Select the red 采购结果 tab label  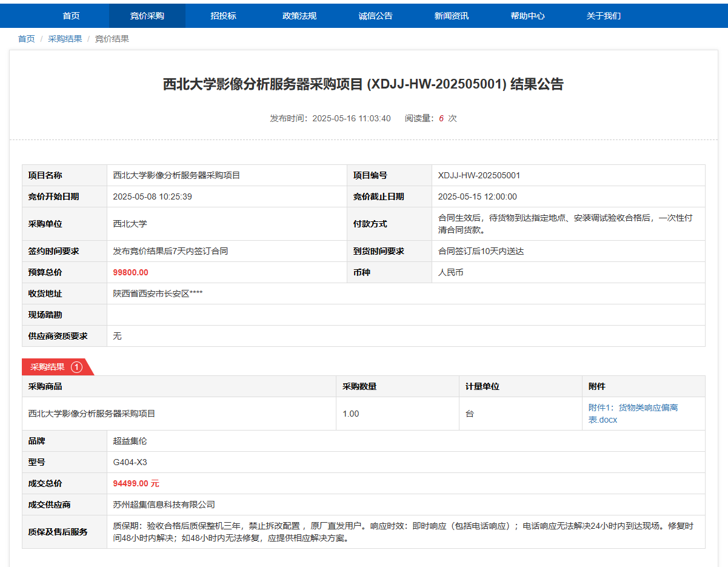47,367
